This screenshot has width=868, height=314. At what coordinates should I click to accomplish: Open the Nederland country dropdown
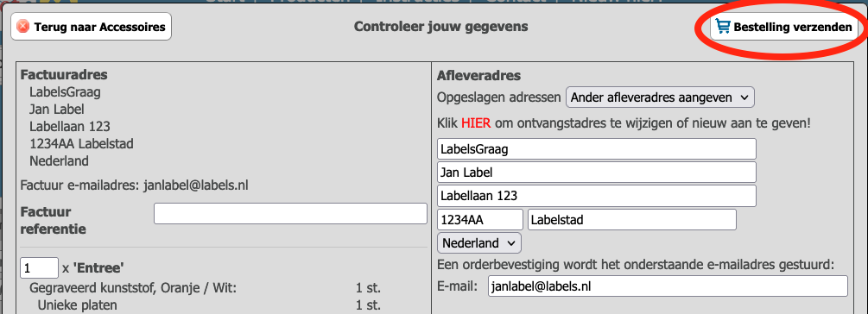[x=478, y=242]
